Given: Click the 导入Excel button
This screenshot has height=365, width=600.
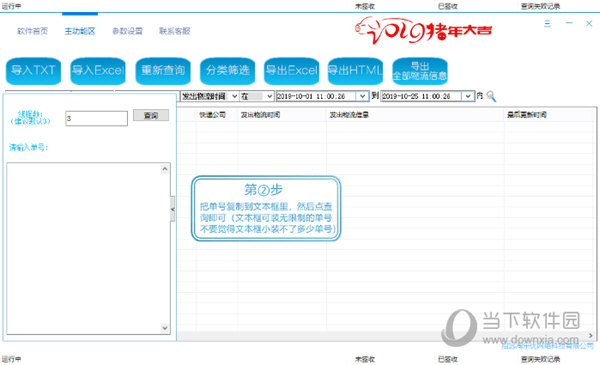Looking at the screenshot, I should coord(98,71).
